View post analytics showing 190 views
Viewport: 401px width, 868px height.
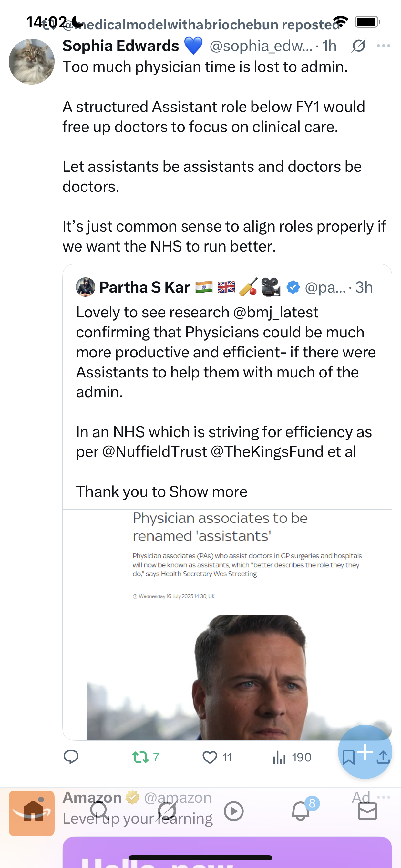[279, 757]
